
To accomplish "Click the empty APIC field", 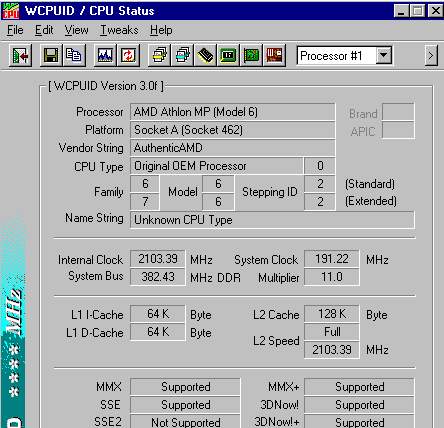I will [398, 130].
